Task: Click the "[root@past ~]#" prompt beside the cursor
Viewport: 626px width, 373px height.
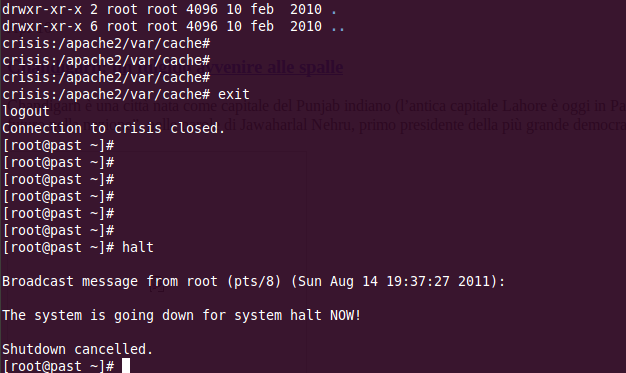Action: (58, 366)
